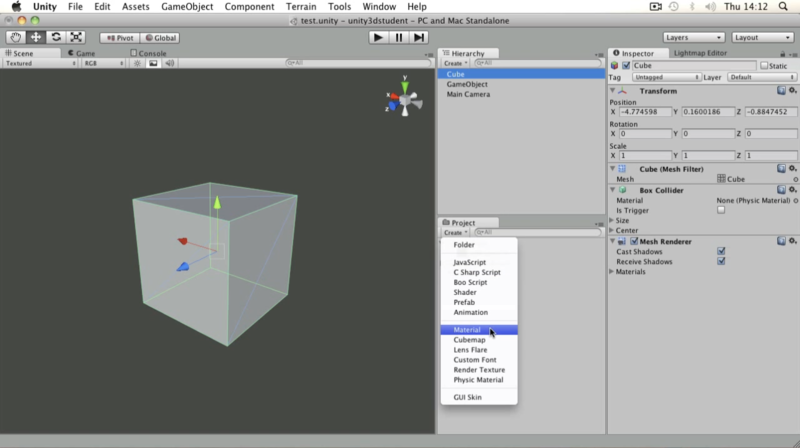800x448 pixels.
Task: Toggle Mesh Renderer enabled checkbox
Action: [634, 241]
